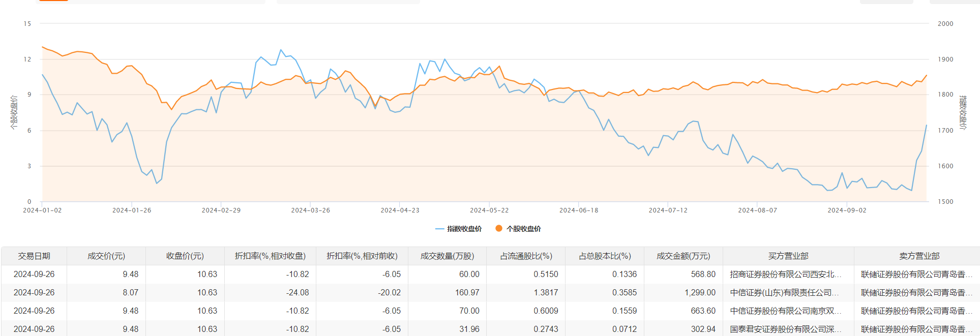Screen dimensions: 980x336
Task: Sort by the 交易日期 column header
Action: (34, 256)
